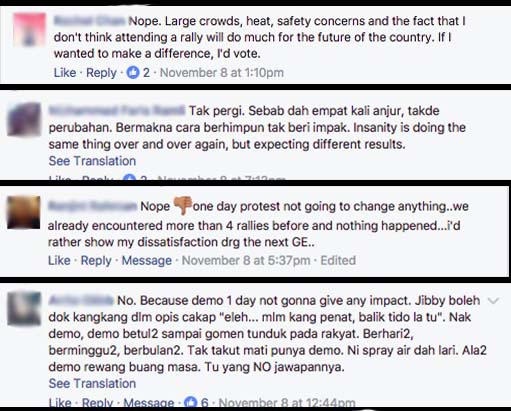The height and width of the screenshot is (411, 511).
Task: Click the avatar beside the 'Tak pergi' comment
Action: [x=24, y=119]
